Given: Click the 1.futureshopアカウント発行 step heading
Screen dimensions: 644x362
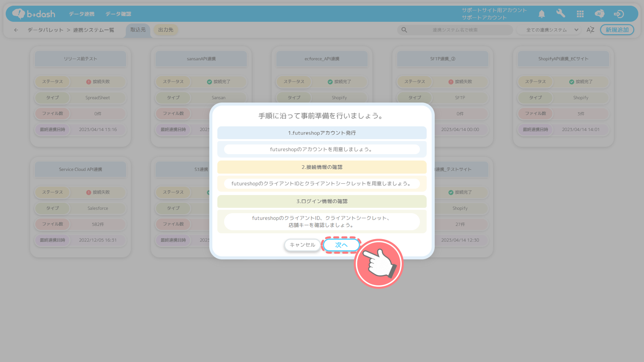Looking at the screenshot, I should 322,133.
